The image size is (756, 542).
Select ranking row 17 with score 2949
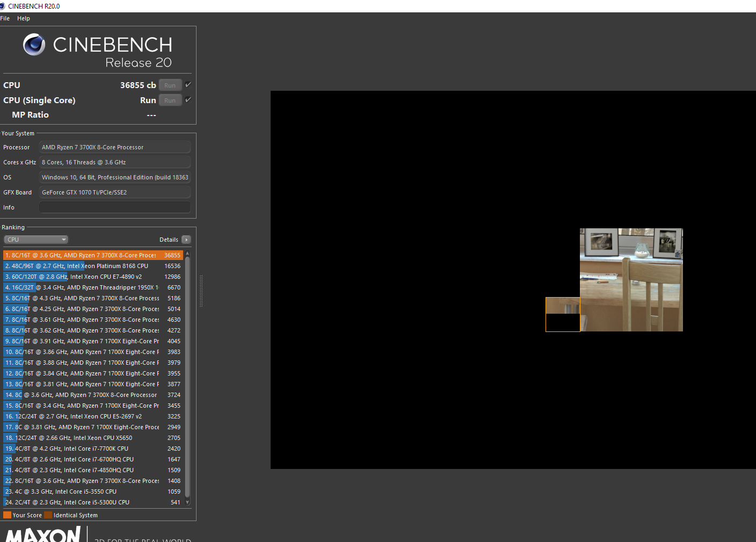(x=93, y=427)
